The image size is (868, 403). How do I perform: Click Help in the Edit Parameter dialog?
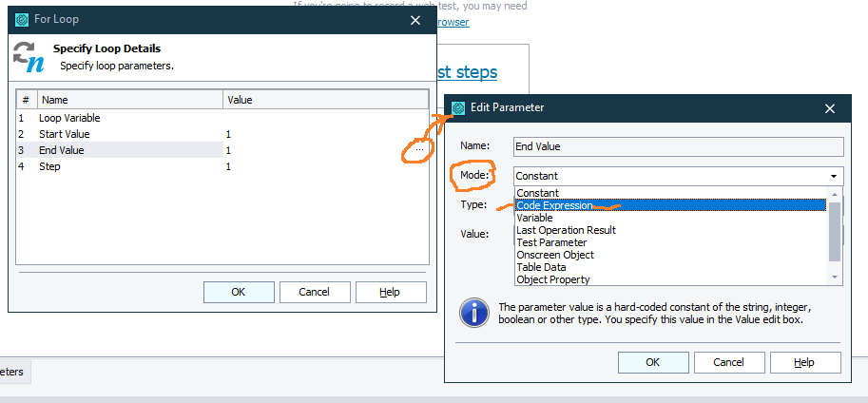click(x=805, y=362)
